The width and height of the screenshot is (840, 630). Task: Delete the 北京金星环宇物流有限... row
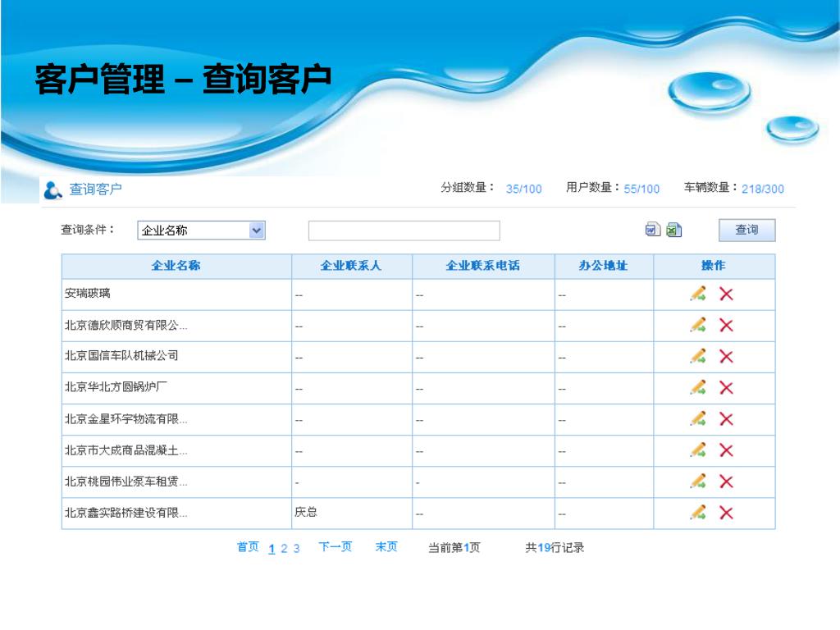click(x=727, y=419)
